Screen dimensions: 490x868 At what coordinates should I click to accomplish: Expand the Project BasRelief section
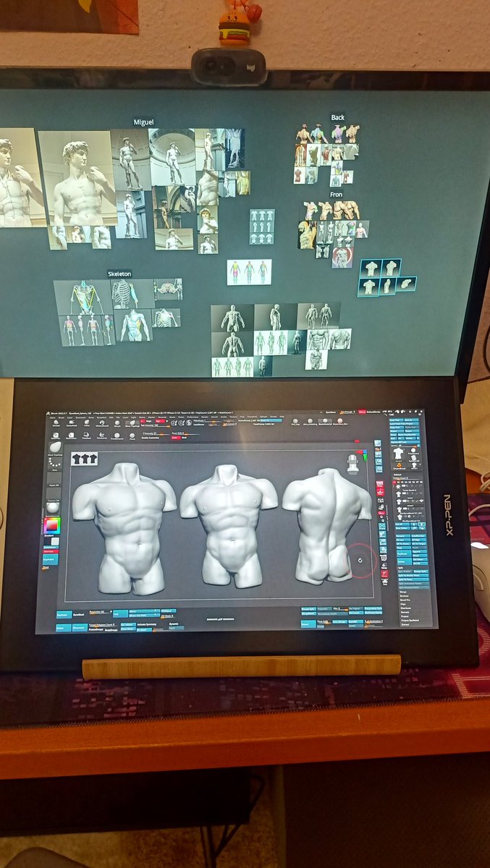click(x=410, y=621)
